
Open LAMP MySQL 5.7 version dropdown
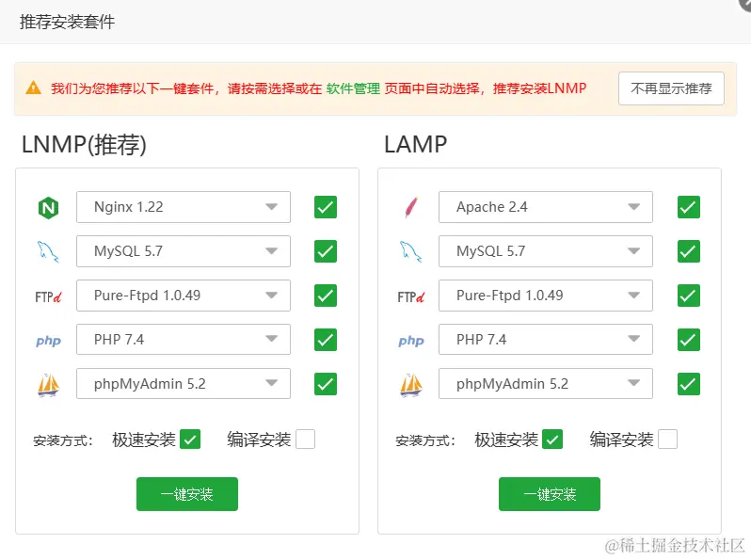click(x=546, y=251)
